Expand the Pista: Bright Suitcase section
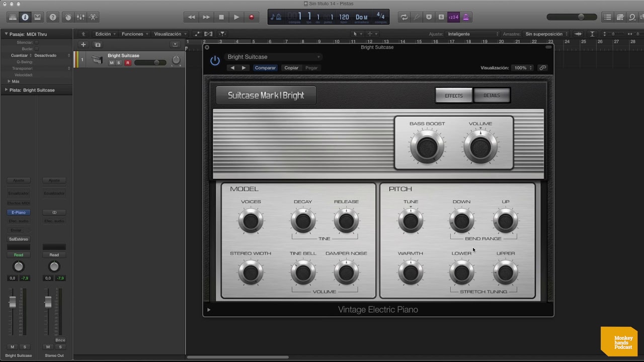644x362 pixels. pos(6,90)
